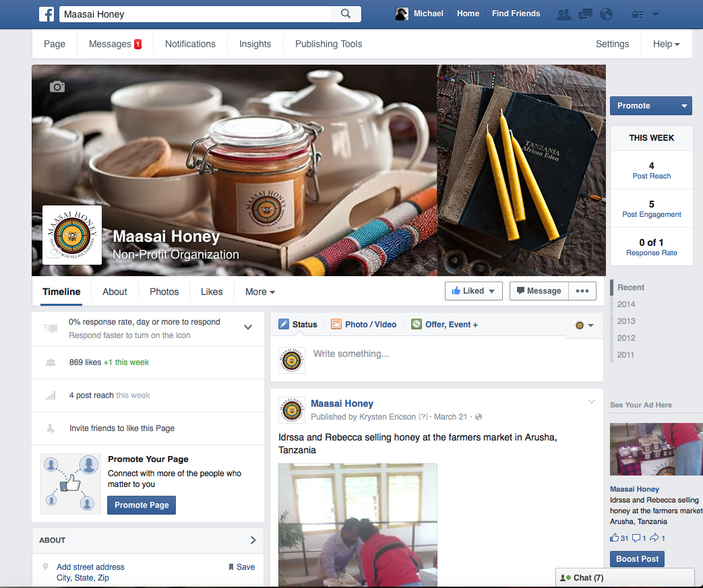The image size is (703, 588).
Task: Click Michael's profile picture icon
Action: pyautogui.click(x=402, y=14)
